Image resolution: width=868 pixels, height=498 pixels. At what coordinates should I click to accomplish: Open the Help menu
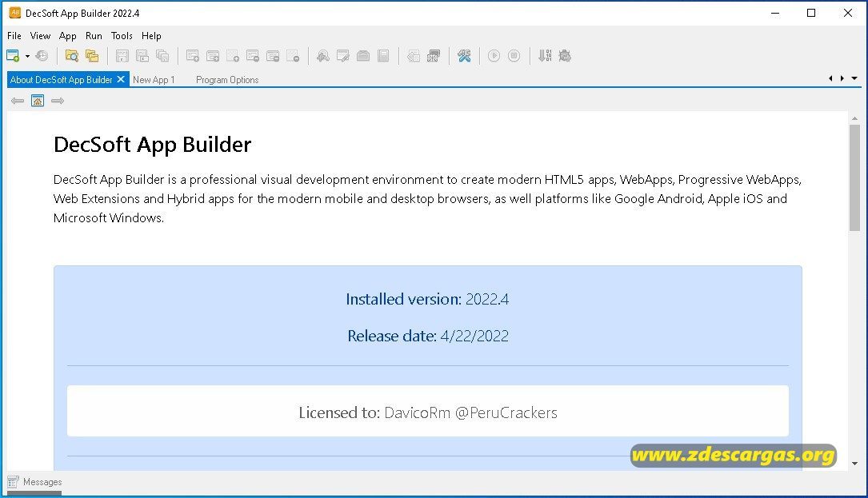pyautogui.click(x=151, y=35)
